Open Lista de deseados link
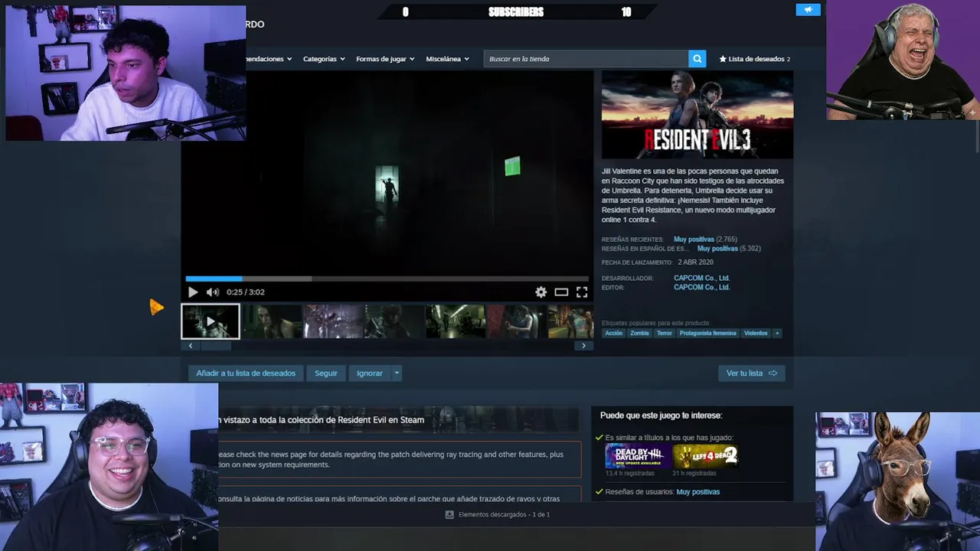Screen dimensions: 980x551 tap(755, 59)
